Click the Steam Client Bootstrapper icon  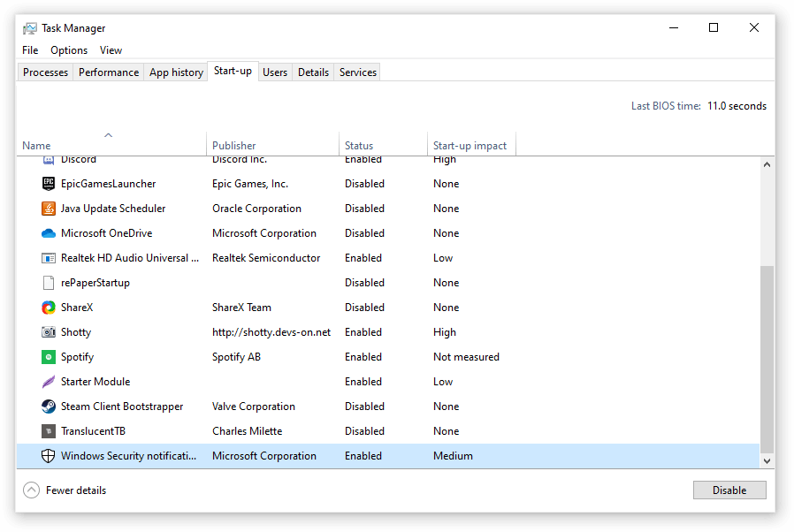(48, 407)
